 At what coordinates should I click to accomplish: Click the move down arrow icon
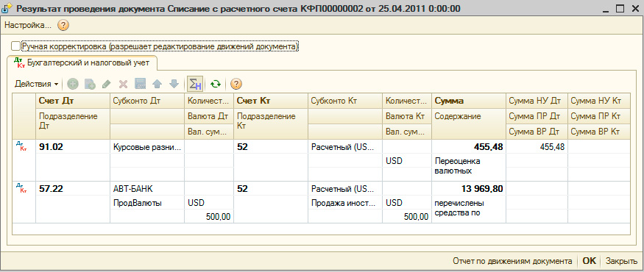coord(174,84)
